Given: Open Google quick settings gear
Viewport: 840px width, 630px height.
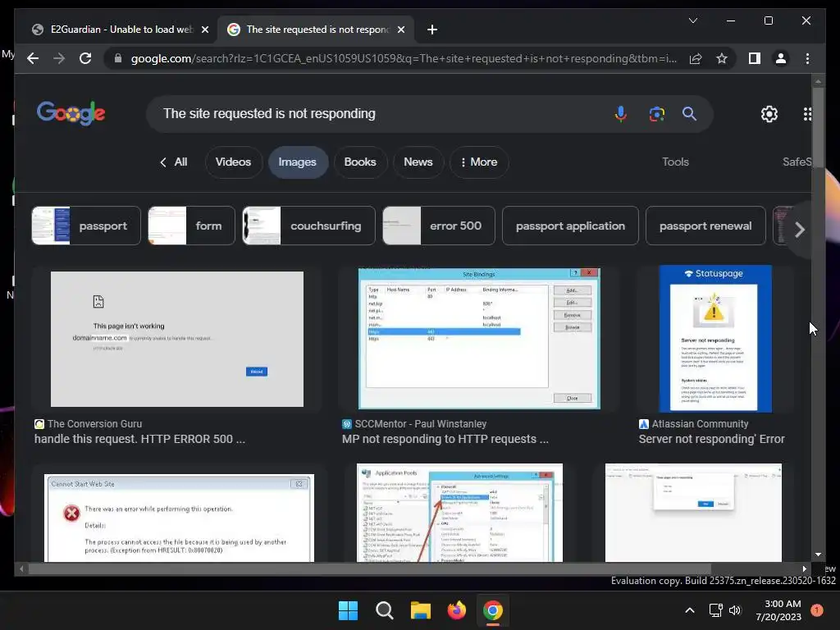Looking at the screenshot, I should pos(769,113).
